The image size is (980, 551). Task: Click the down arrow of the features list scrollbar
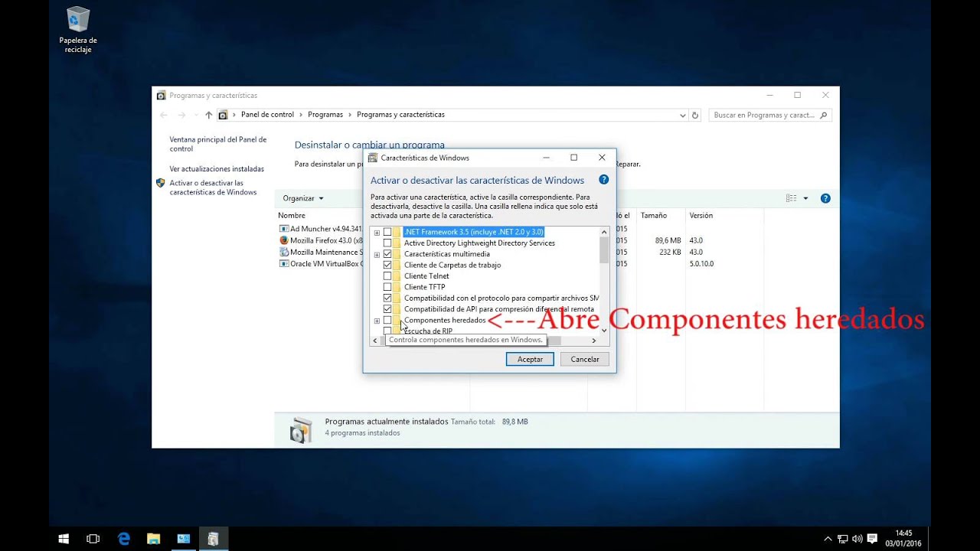(604, 330)
